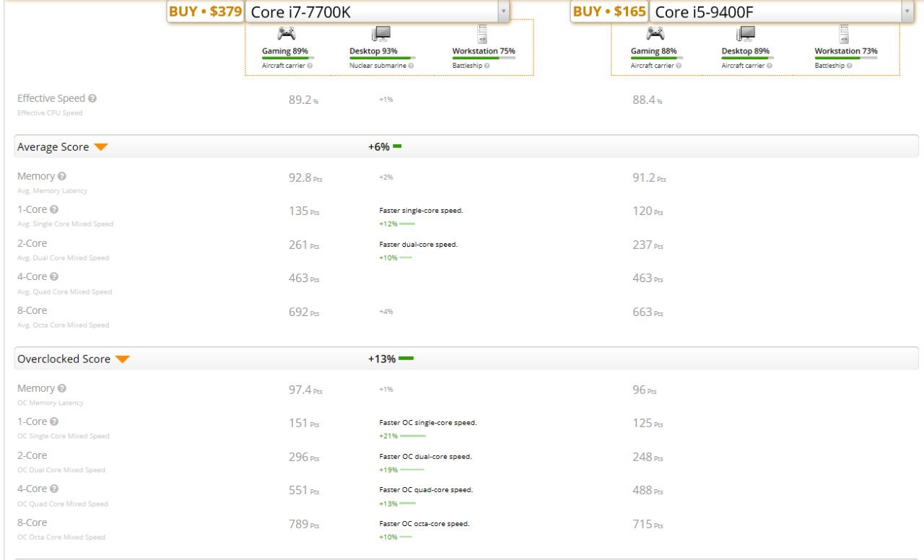This screenshot has height=560, width=924.
Task: Click help icon next to i7-7700K Battleship
Action: click(487, 65)
